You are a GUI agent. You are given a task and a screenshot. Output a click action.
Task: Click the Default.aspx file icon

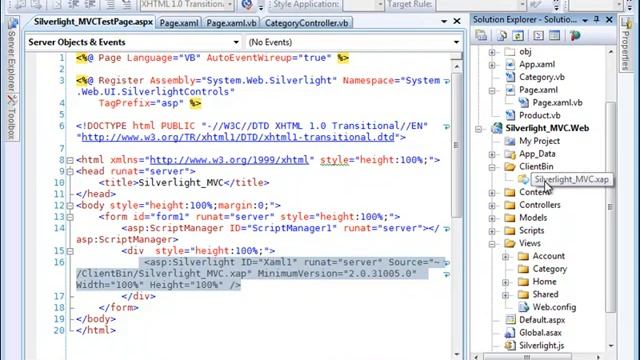(510, 320)
